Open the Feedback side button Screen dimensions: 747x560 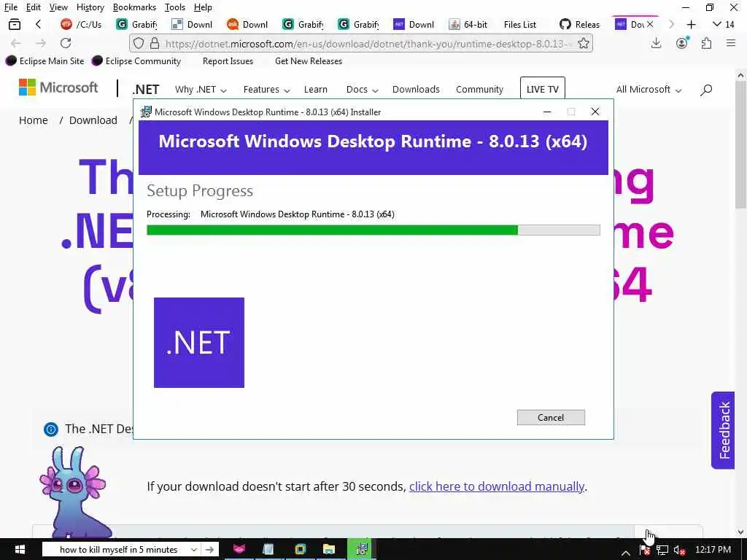pyautogui.click(x=723, y=430)
